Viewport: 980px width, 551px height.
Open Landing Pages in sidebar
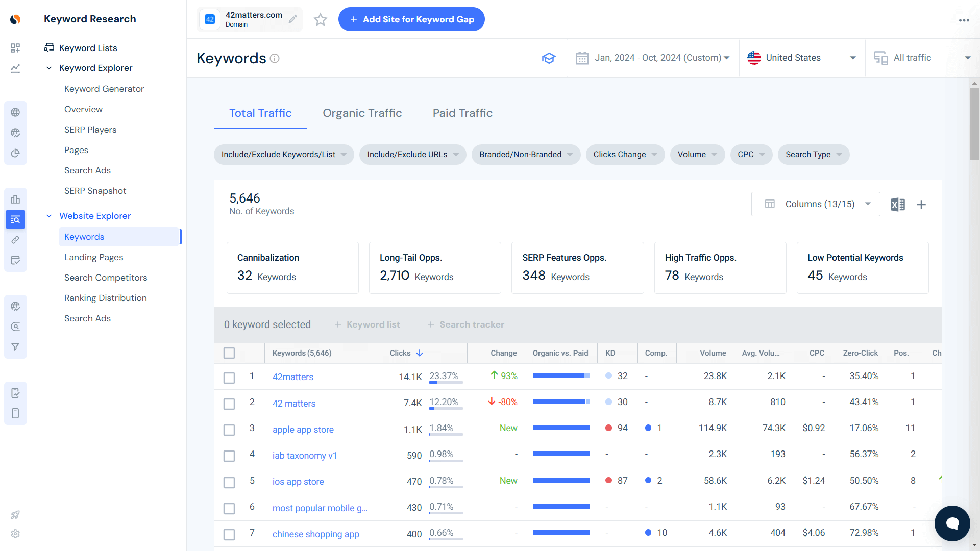coord(94,257)
